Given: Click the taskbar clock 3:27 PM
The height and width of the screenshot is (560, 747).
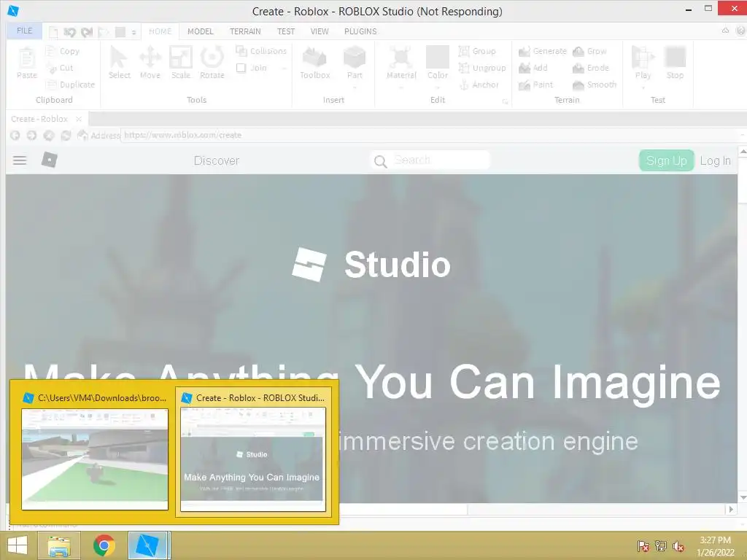Looking at the screenshot, I should point(715,540).
